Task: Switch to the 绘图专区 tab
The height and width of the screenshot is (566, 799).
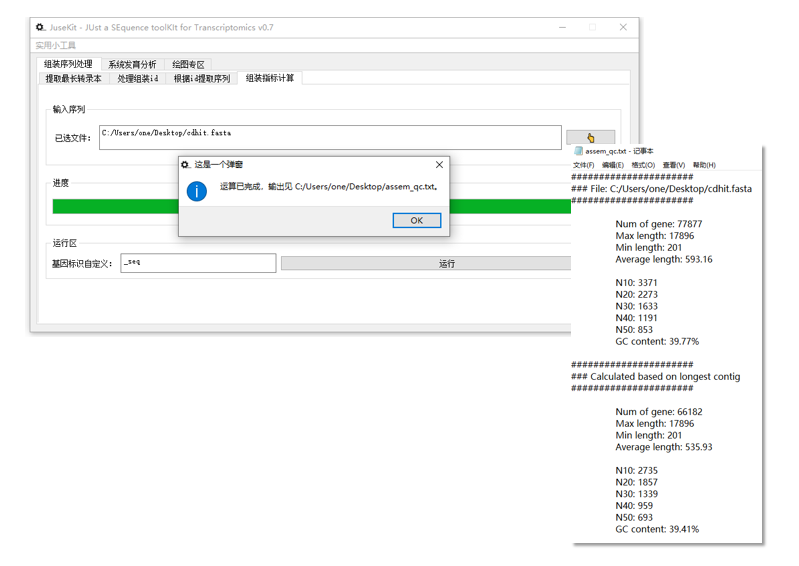Action: [x=188, y=65]
